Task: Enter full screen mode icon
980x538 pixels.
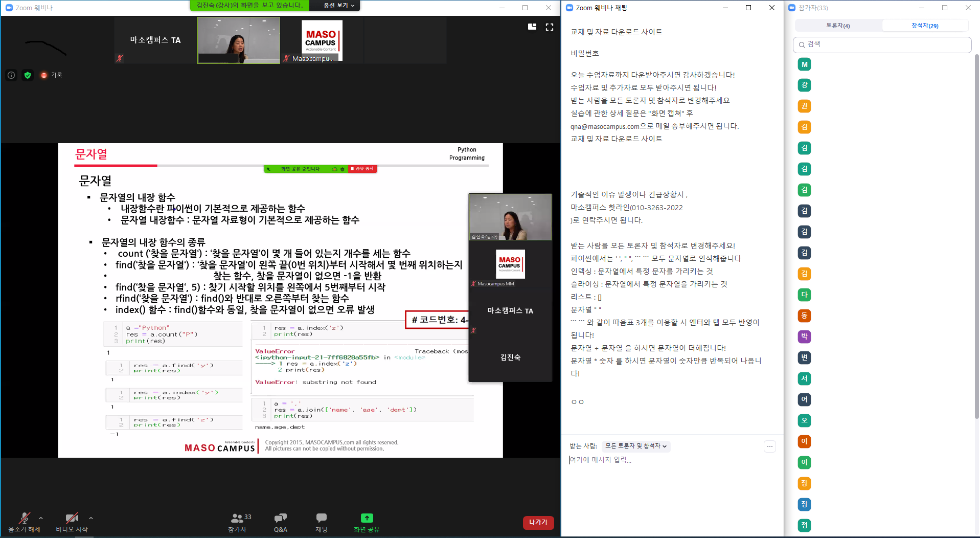Action: click(550, 27)
